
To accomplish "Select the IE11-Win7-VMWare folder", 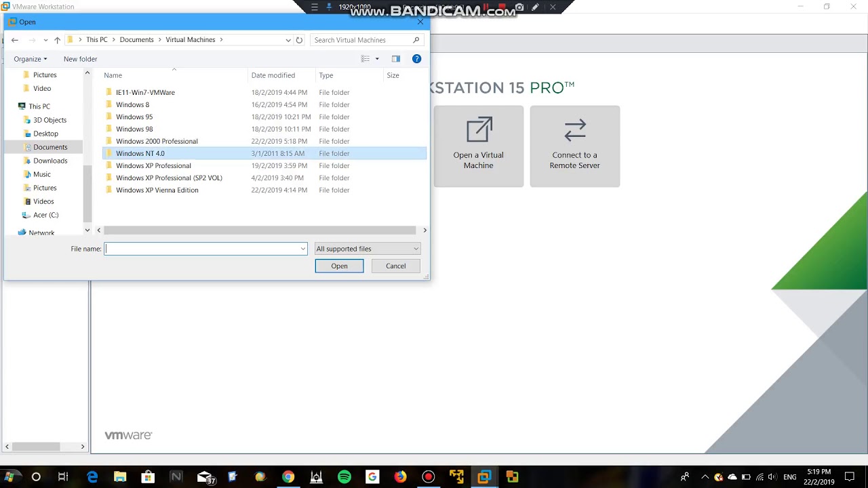I will [x=264, y=92].
